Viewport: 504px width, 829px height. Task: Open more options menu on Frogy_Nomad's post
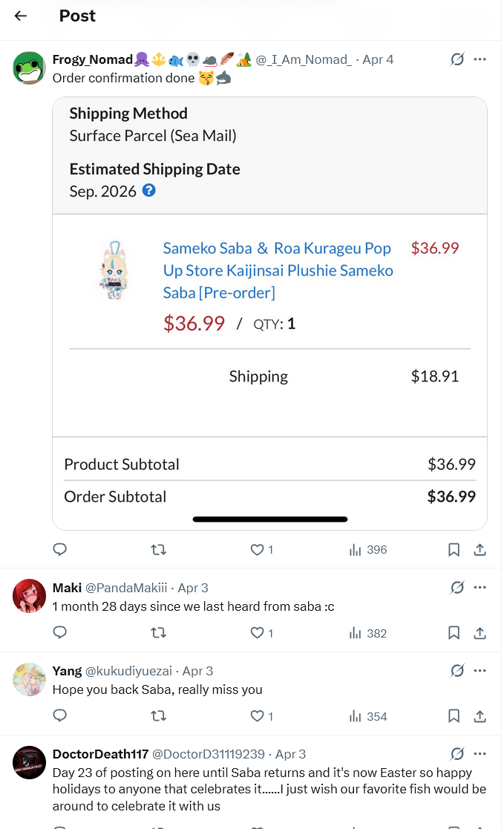[480, 59]
